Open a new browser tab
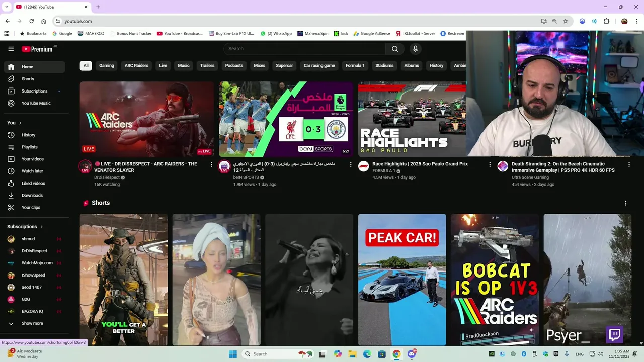 pos(98,7)
